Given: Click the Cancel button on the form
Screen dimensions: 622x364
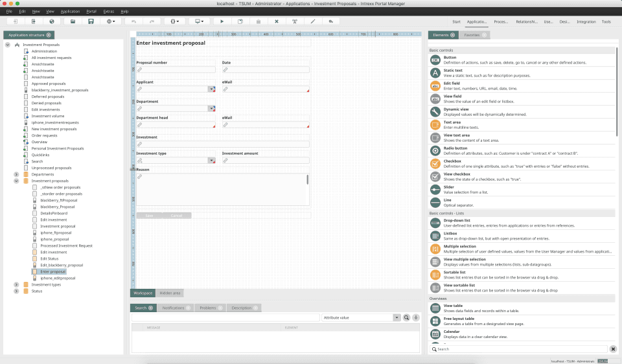Looking at the screenshot, I should [x=176, y=216].
